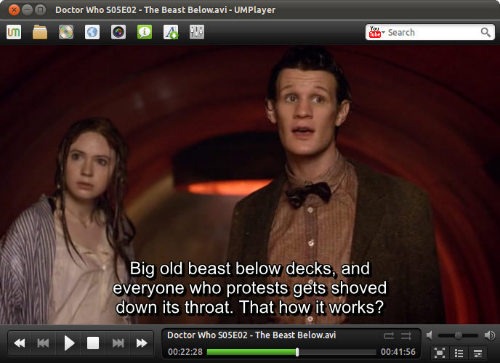Image resolution: width=500 pixels, height=363 pixels.
Task: Open a disc with the CD icon
Action: 66,32
